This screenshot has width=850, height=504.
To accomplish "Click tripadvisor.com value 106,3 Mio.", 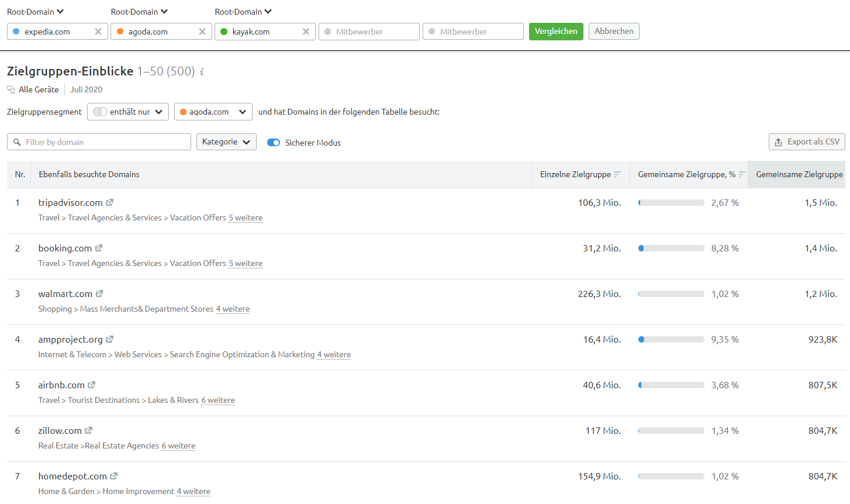I will click(x=599, y=202).
